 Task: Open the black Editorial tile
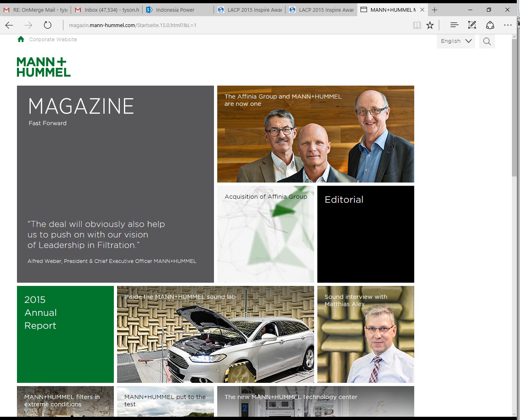[365, 234]
